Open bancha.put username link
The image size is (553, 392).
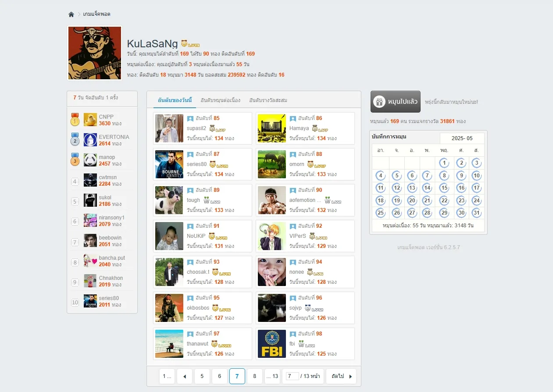pos(112,258)
